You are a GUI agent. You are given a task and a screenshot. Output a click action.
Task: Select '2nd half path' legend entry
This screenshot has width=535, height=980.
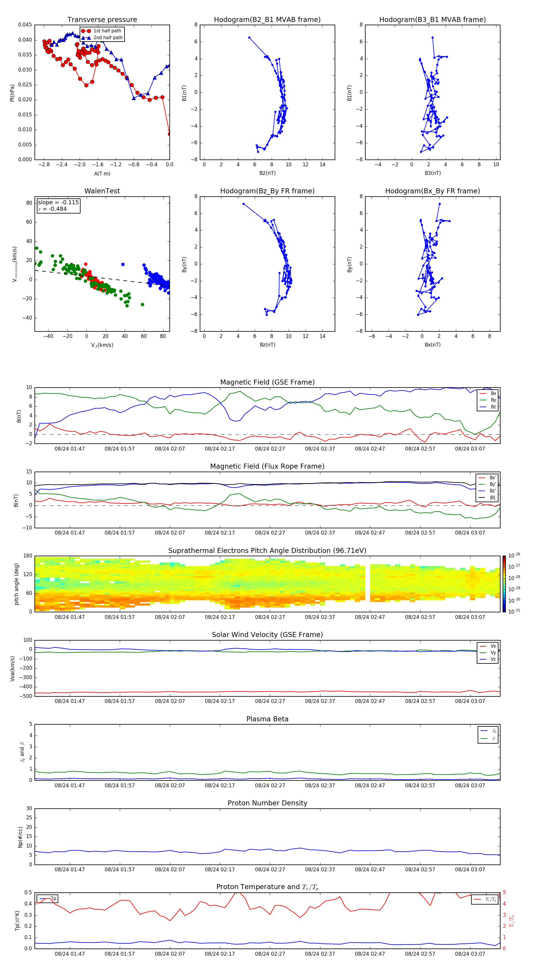pyautogui.click(x=102, y=38)
